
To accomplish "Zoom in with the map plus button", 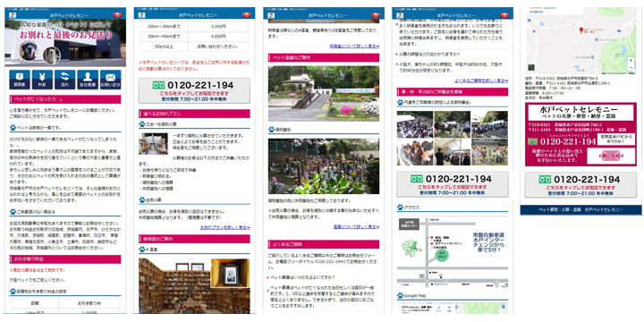I will coord(631,60).
